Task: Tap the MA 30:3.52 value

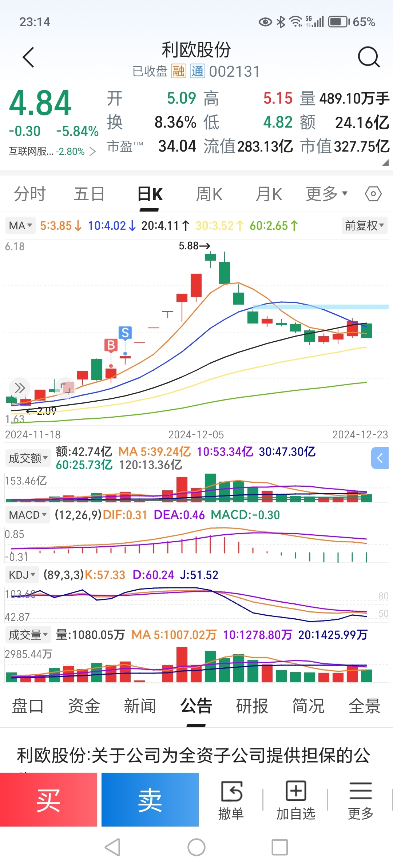Action: pyautogui.click(x=219, y=226)
